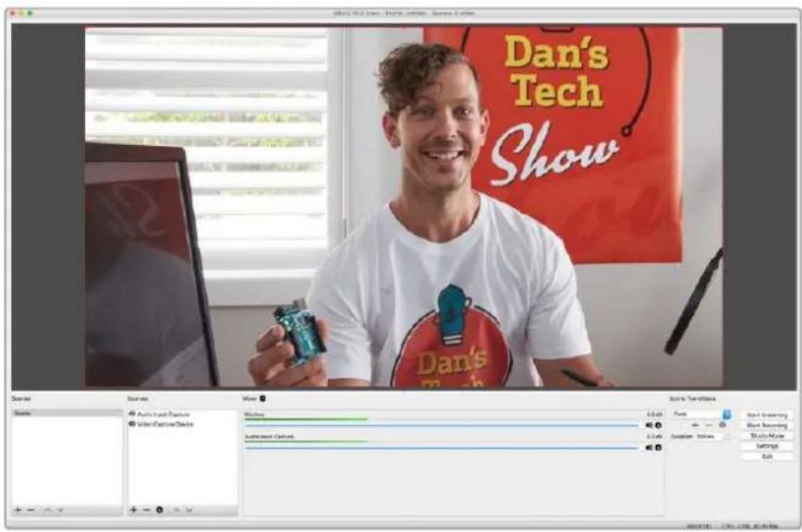Move the source up in the list
The height and width of the screenshot is (532, 802).
point(176,510)
